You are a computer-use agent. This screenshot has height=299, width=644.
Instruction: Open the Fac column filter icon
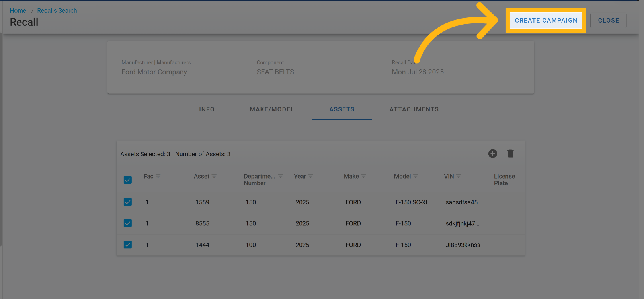pos(158,176)
